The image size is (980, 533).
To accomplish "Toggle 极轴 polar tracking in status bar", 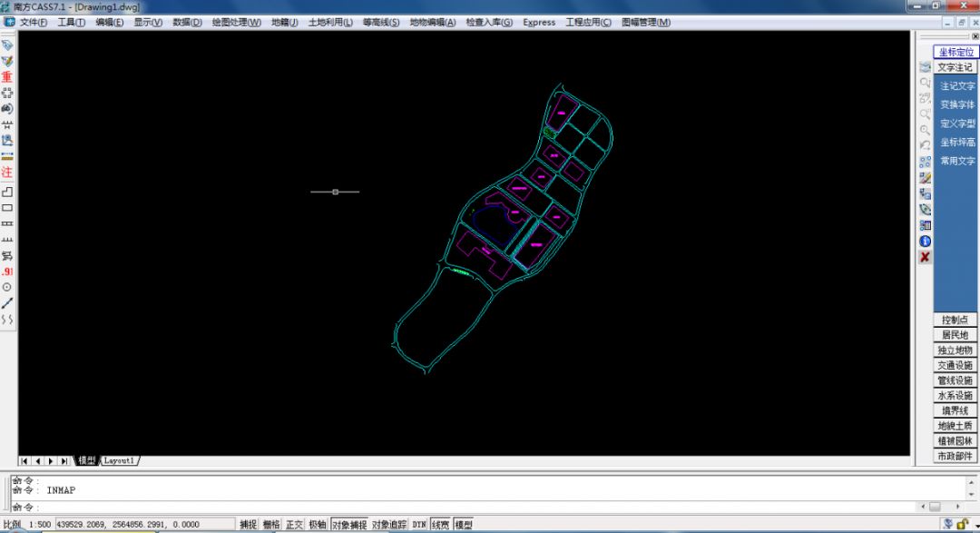I will (x=318, y=524).
